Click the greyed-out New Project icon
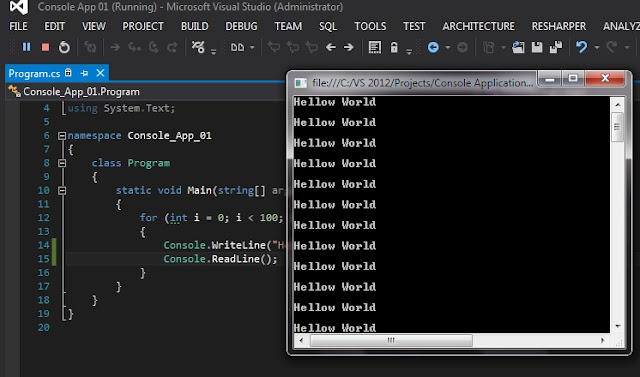The image size is (640, 377). coord(489,47)
